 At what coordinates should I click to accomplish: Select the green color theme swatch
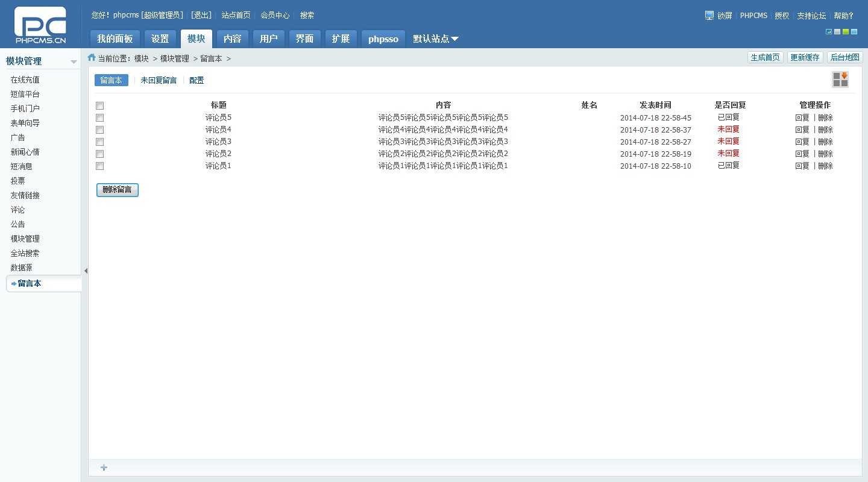pyautogui.click(x=846, y=32)
